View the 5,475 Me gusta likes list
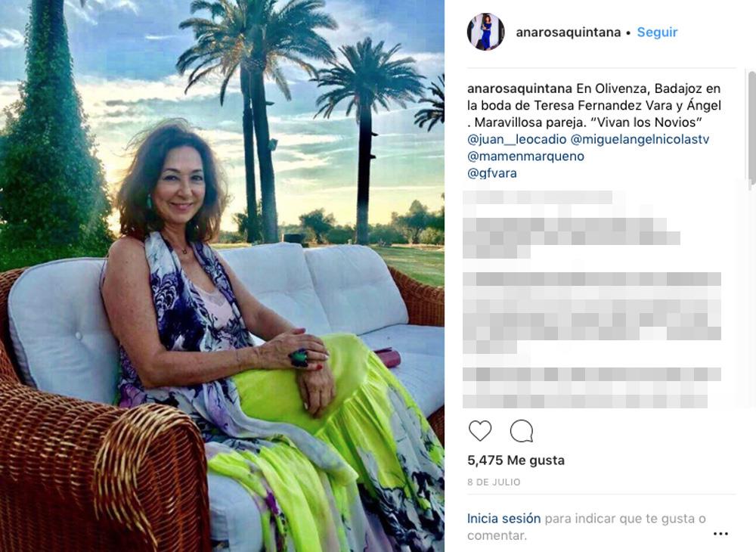 click(516, 461)
